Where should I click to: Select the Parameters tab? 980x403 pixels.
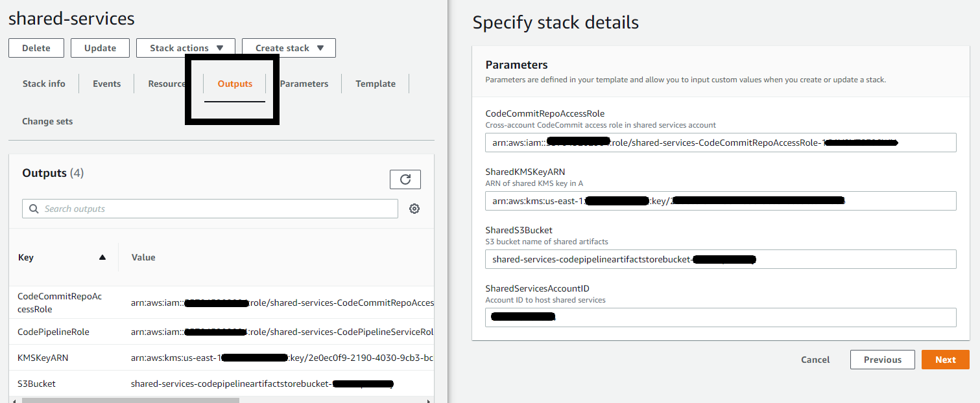point(304,83)
